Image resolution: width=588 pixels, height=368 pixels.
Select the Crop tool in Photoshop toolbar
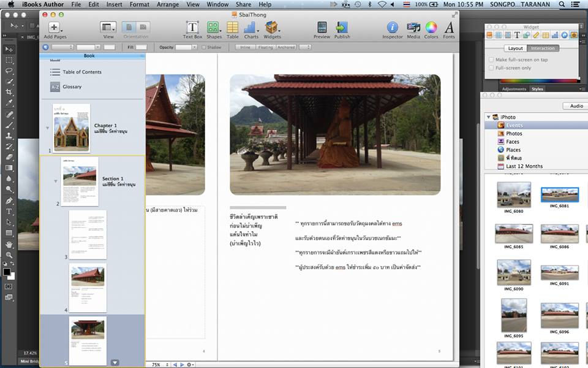(x=9, y=92)
